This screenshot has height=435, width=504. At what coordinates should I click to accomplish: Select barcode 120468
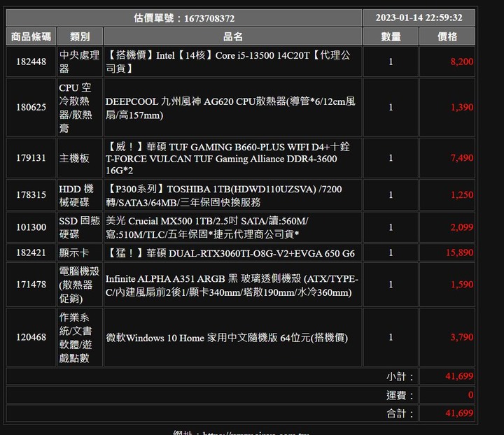click(x=31, y=337)
